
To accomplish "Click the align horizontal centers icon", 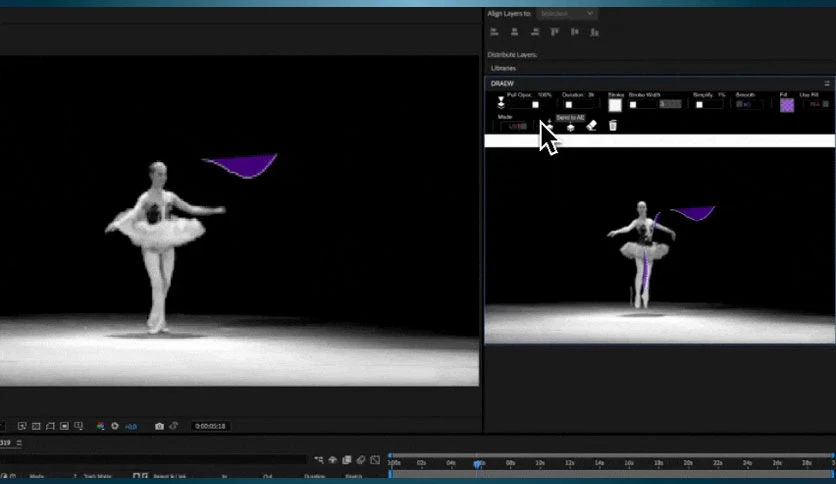I will pos(514,33).
